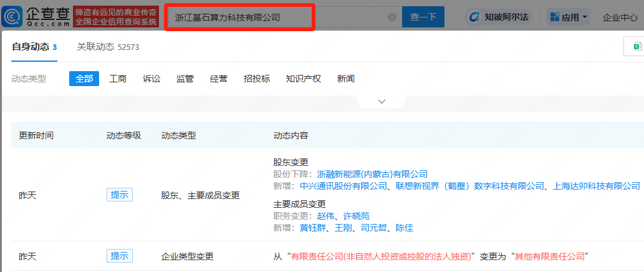Click 有限责任公司(非自然人投资或控股的法人独资) text

coord(381,257)
